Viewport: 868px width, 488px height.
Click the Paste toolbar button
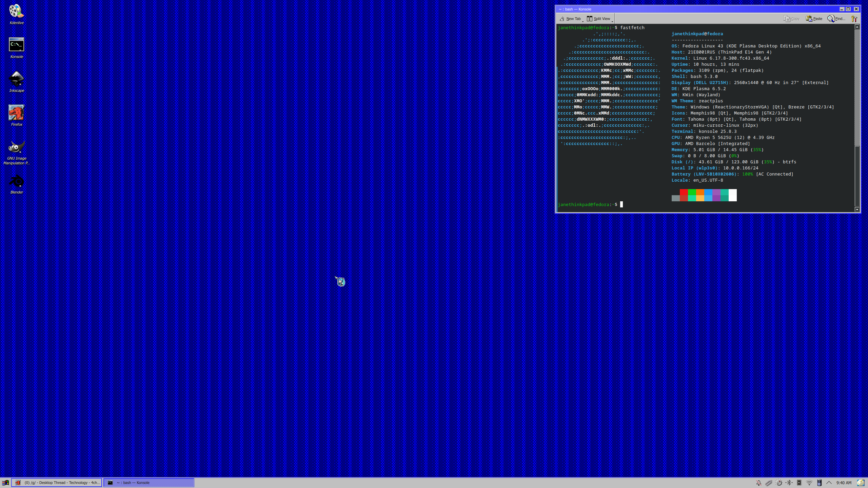814,19
